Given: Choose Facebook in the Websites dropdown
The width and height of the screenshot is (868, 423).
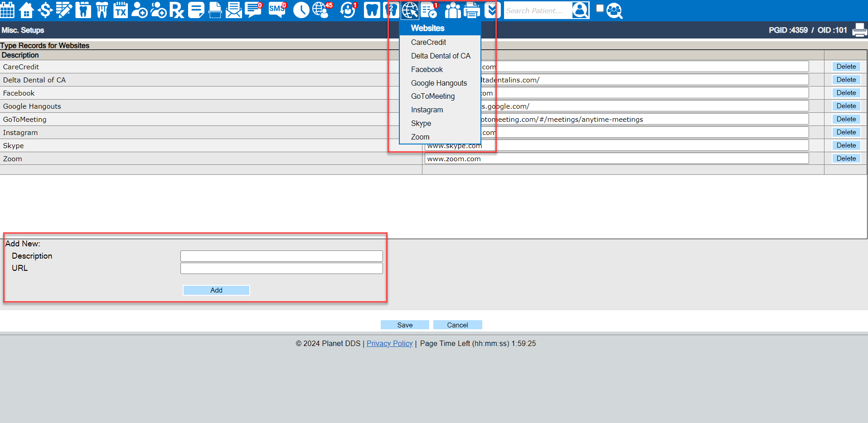Looking at the screenshot, I should point(427,69).
